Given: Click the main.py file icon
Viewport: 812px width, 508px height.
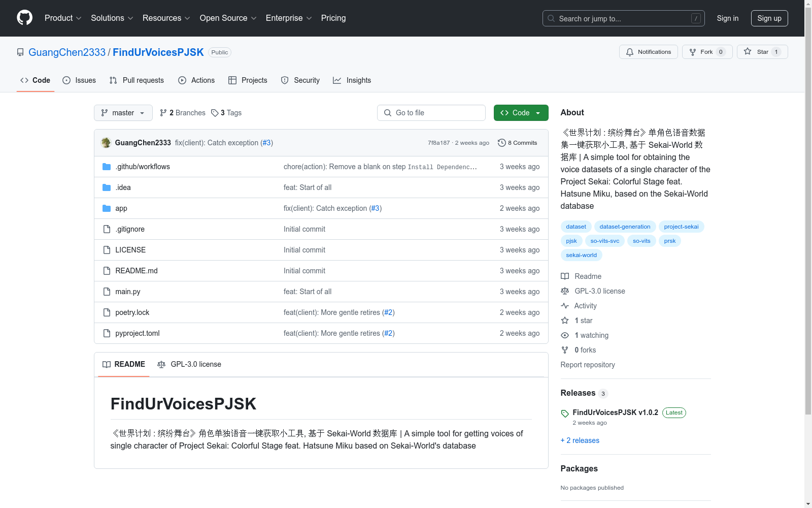Looking at the screenshot, I should click(107, 292).
